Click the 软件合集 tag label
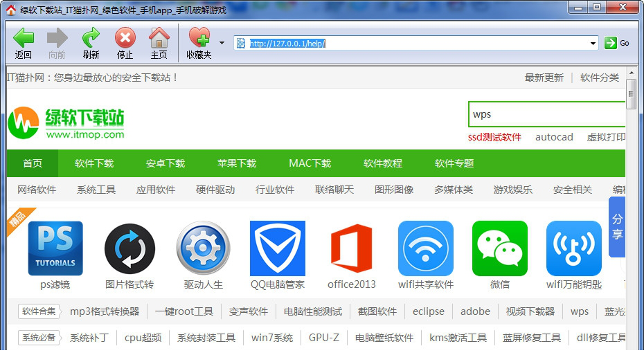Image resolution: width=644 pixels, height=364 pixels. (39, 311)
